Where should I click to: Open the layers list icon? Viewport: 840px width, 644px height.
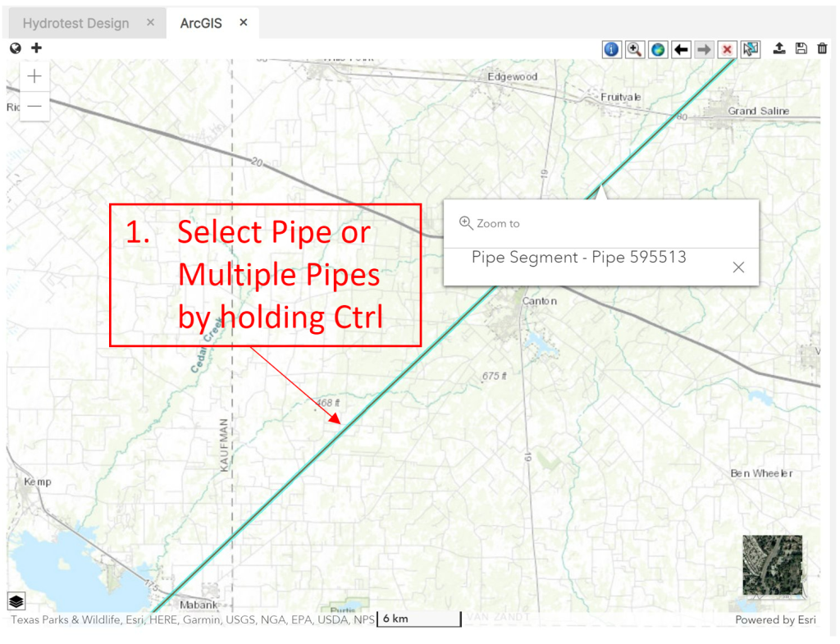coord(16,601)
